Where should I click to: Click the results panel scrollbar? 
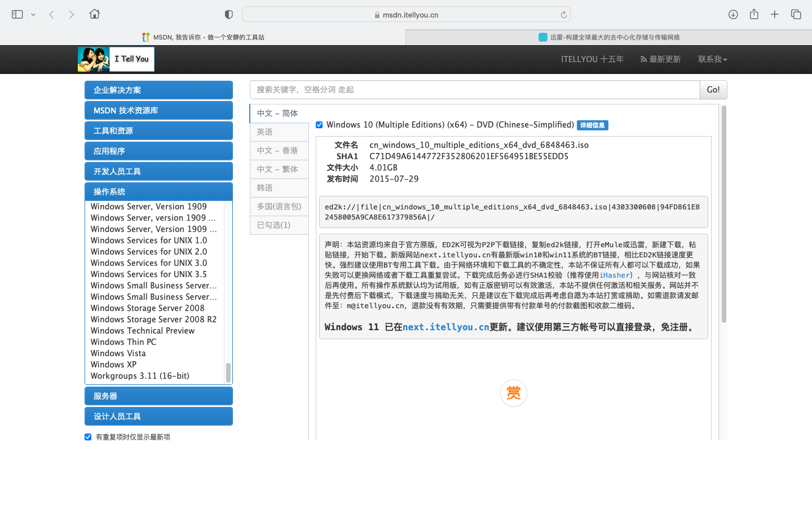[724, 214]
